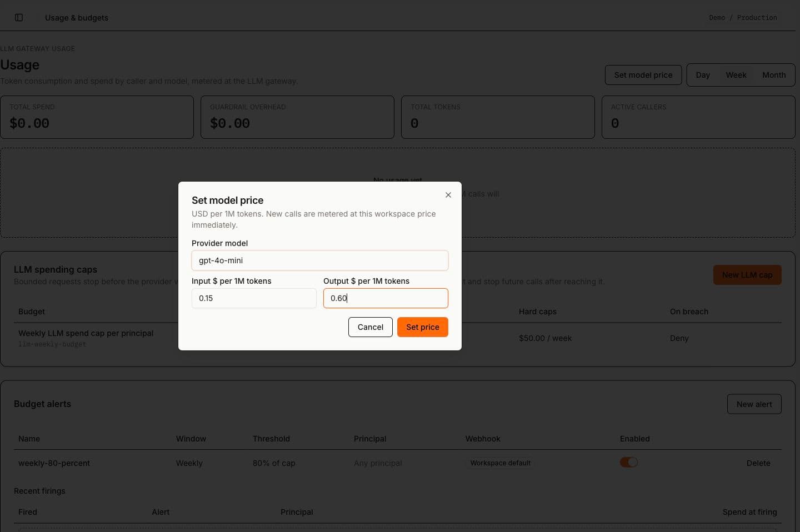Disable the weekly-80-percent alert toggle
The height and width of the screenshot is (532, 800).
coord(629,462)
